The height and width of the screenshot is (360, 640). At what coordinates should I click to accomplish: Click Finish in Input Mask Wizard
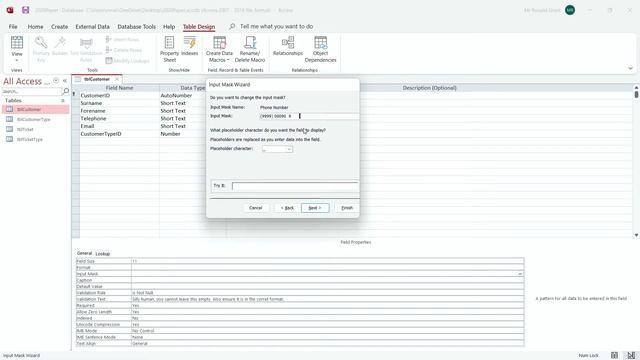pyautogui.click(x=347, y=208)
